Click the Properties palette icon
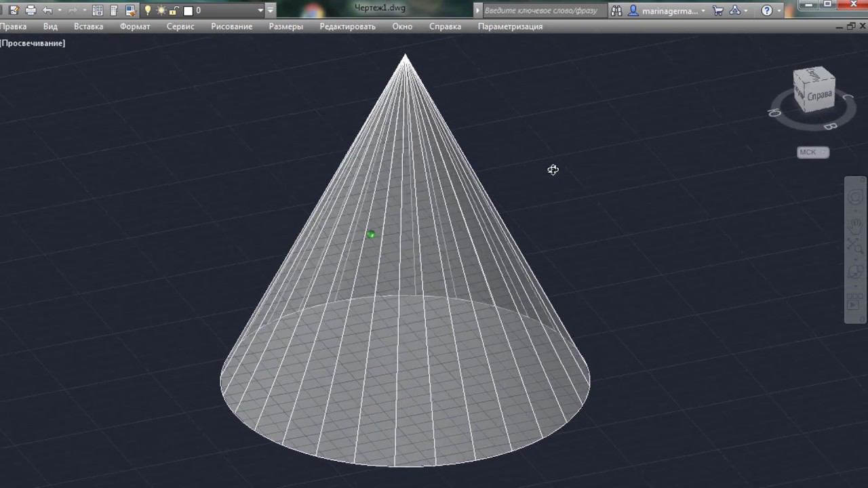 114,10
